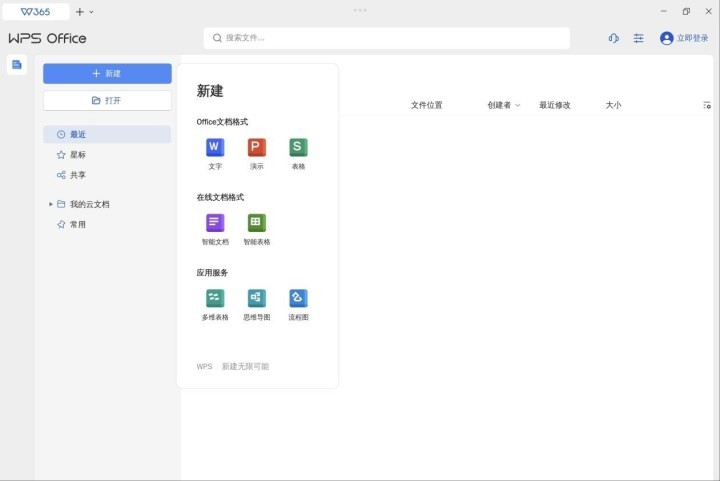Create a new 智能表格 online sheet
Viewport: 720px width, 481px height.
257,229
